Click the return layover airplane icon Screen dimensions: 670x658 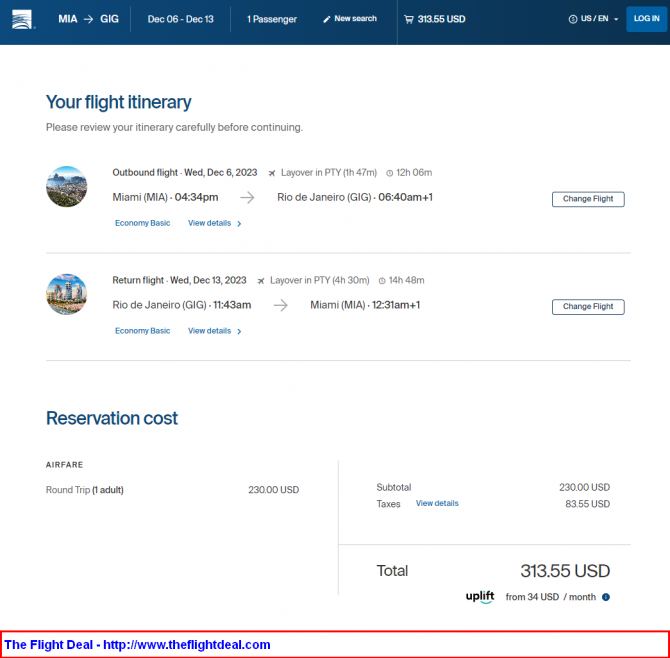(x=261, y=281)
